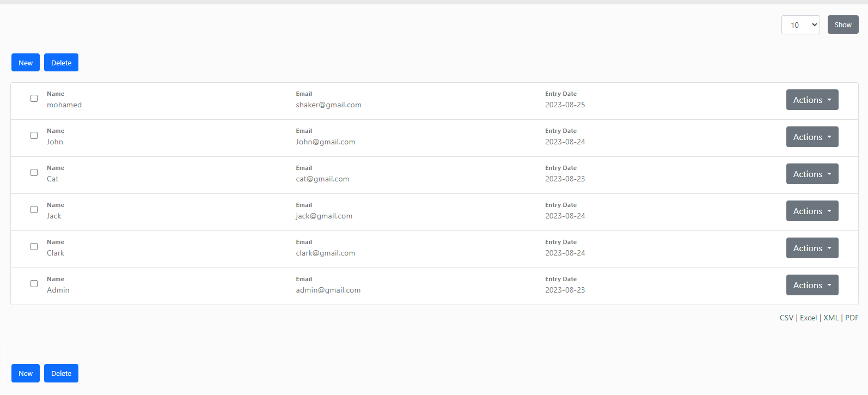Select the Admin row checkbox
Screen dimensions: 868x395
pyautogui.click(x=34, y=284)
